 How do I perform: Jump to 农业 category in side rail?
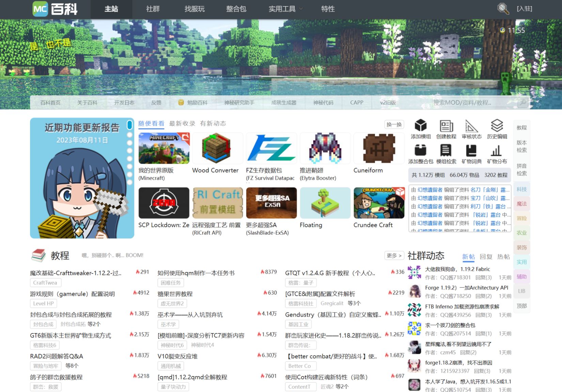coord(521,233)
